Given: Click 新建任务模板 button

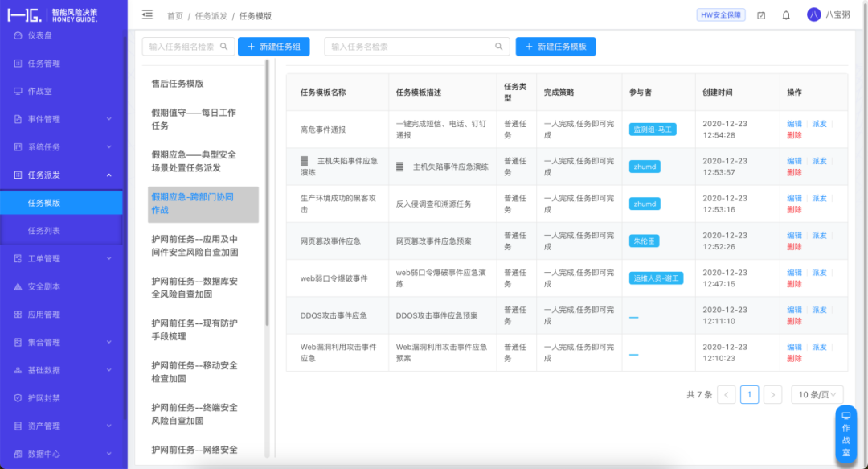Looking at the screenshot, I should tap(556, 47).
